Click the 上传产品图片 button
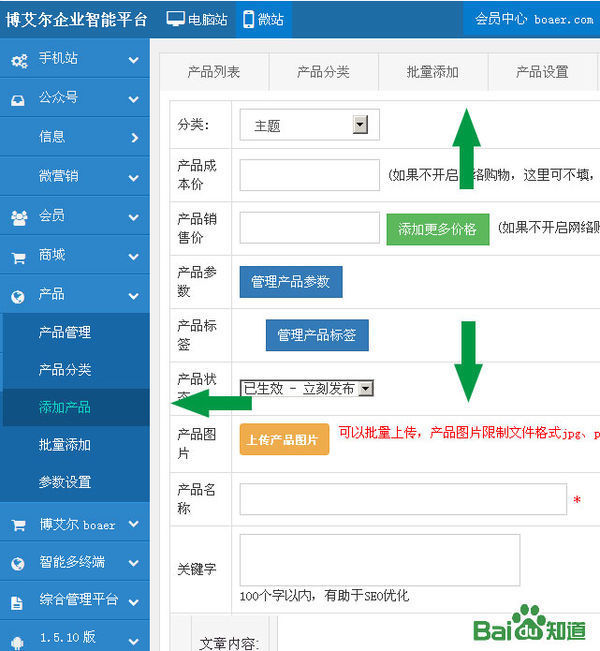Viewport: 600px width, 651px height. 284,439
